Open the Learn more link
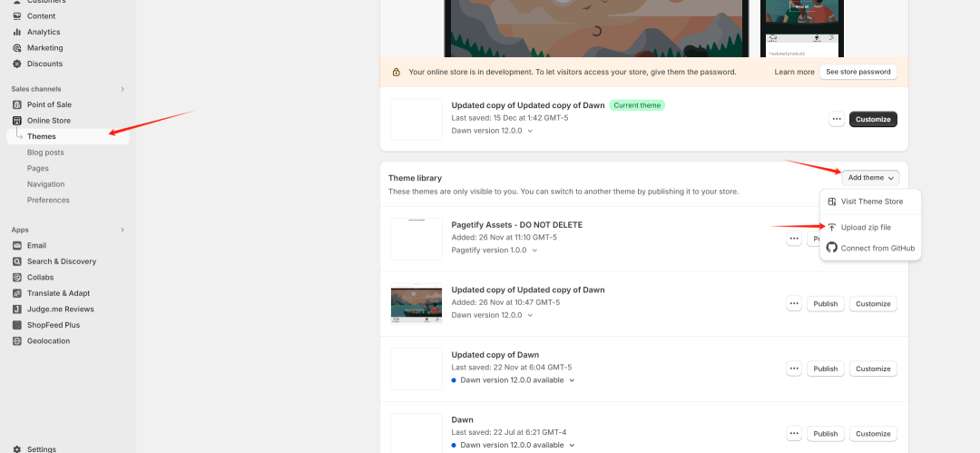Screen dimensions: 980x453 794,72
